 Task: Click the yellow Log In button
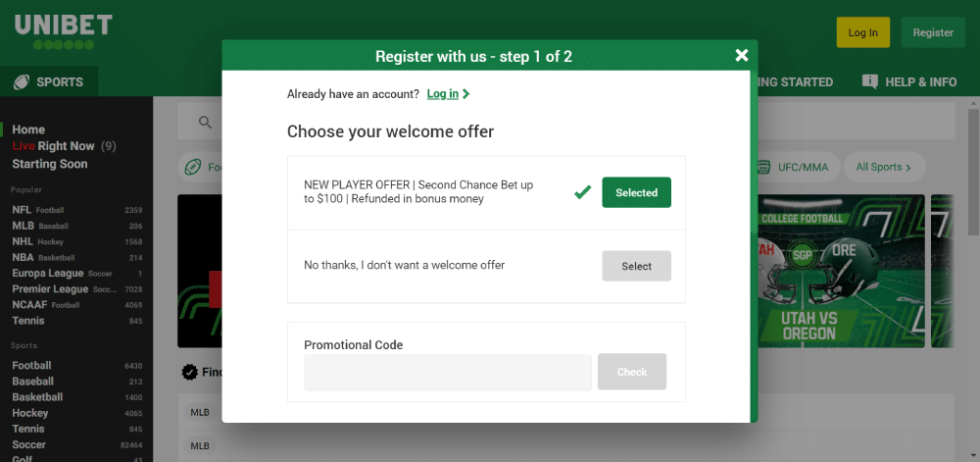pos(862,32)
